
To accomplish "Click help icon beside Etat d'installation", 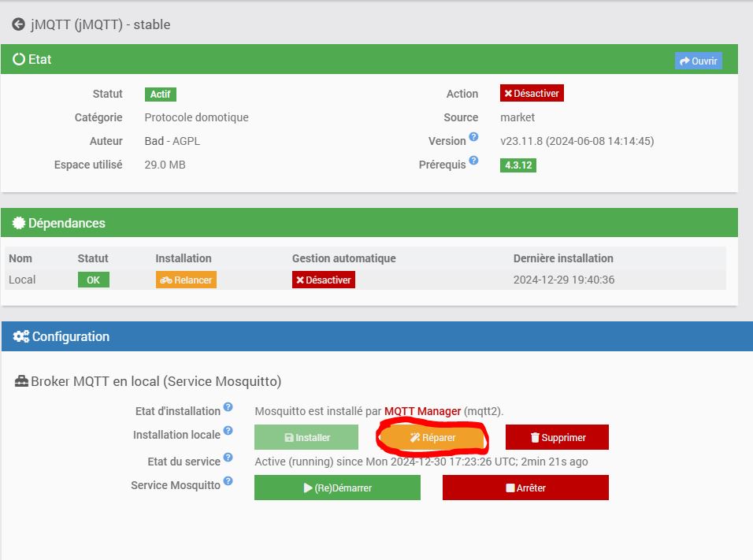I will [x=228, y=406].
